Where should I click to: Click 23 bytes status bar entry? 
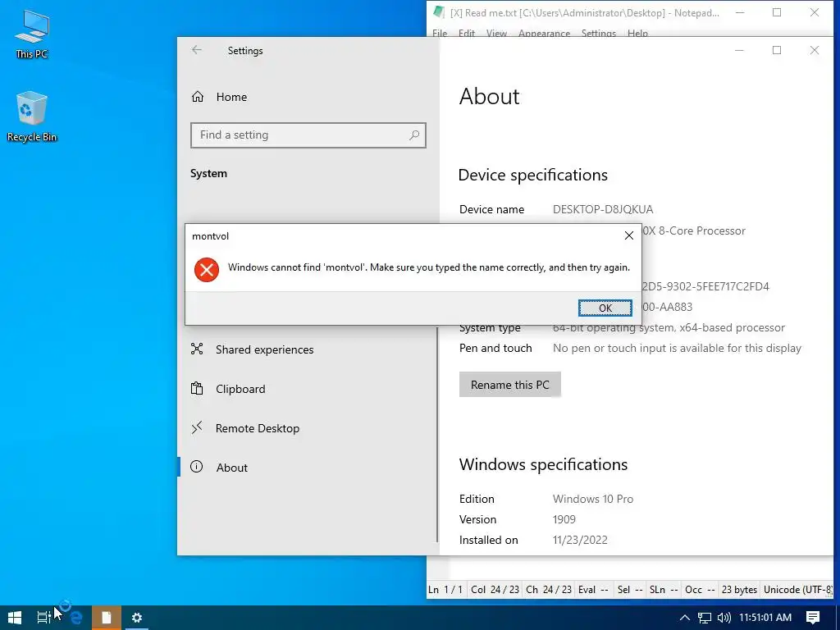pos(739,590)
